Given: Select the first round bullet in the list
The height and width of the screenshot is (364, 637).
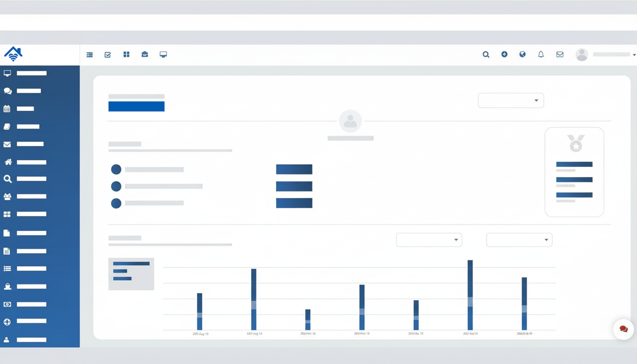Looking at the screenshot, I should [116, 169].
